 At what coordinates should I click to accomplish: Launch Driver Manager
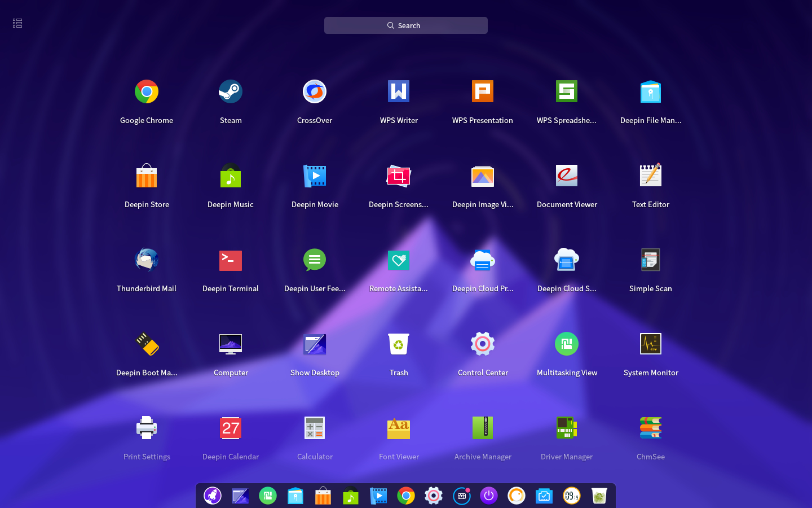[567, 428]
